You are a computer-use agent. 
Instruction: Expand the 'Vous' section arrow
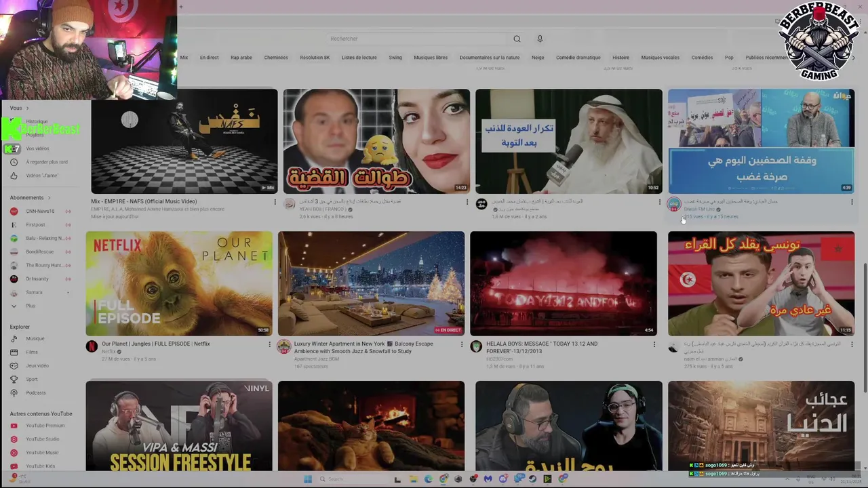(x=28, y=108)
